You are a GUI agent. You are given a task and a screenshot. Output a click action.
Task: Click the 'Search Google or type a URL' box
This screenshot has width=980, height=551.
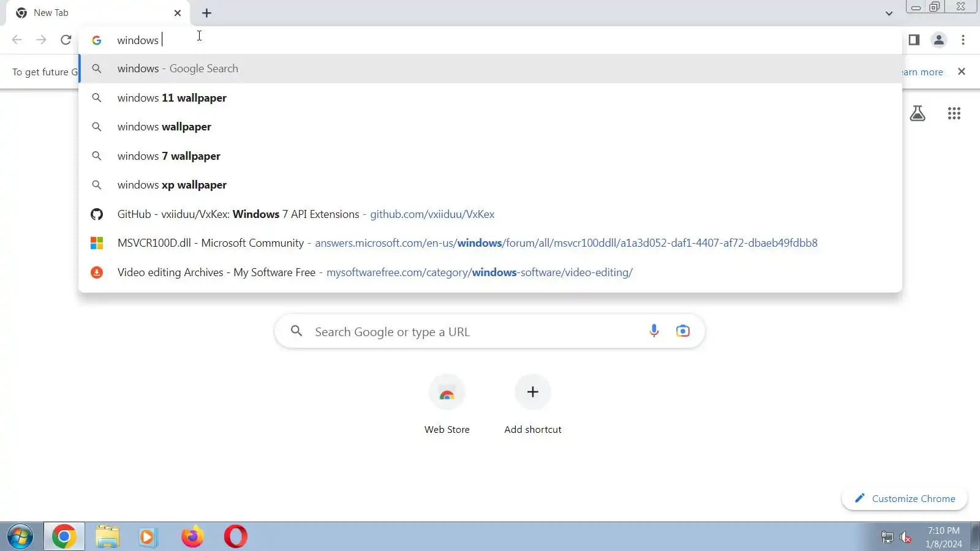(490, 331)
